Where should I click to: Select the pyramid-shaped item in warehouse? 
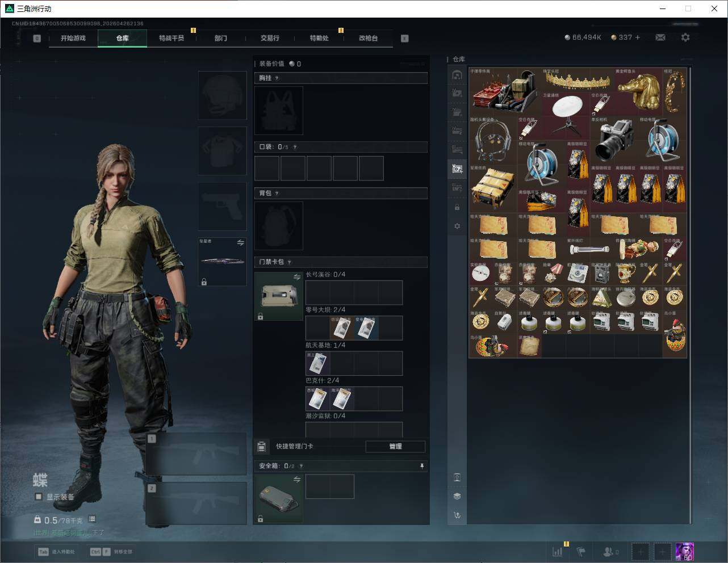tap(602, 297)
